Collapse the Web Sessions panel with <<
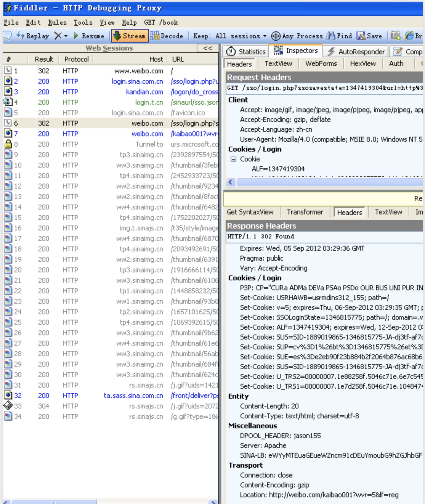Screen dimensions: 425x504 (208, 48)
